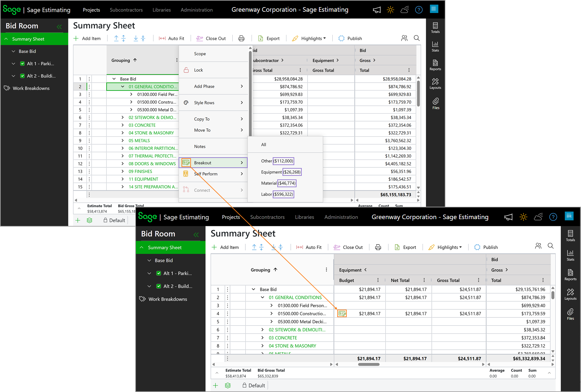The height and width of the screenshot is (392, 581).
Task: Open Budget column options menu in front window
Action: point(378,280)
